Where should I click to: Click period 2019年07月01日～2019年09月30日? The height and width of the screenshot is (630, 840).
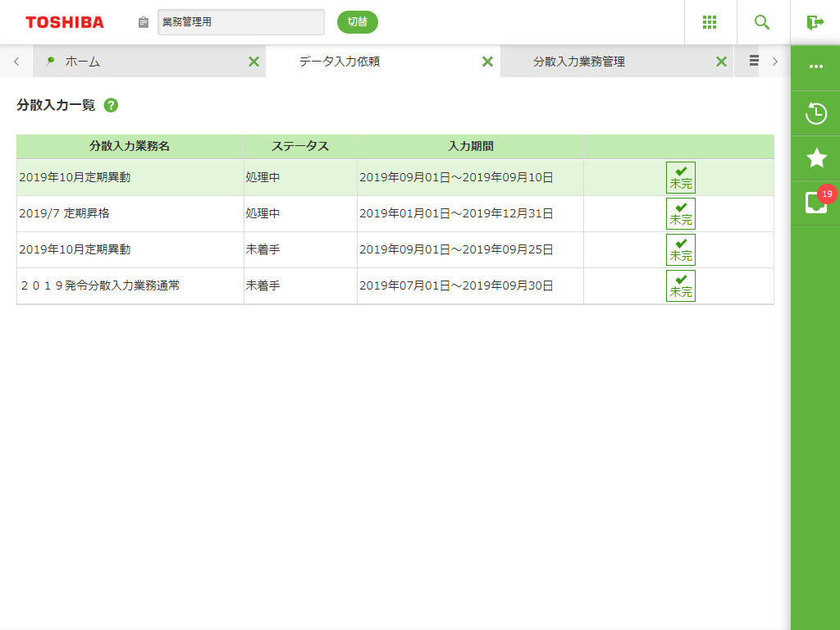pos(456,285)
